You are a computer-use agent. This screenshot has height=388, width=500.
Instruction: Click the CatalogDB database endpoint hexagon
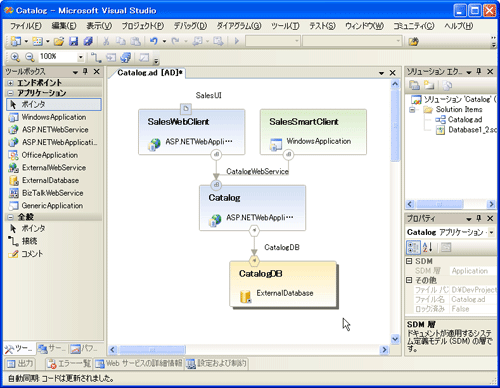(254, 261)
